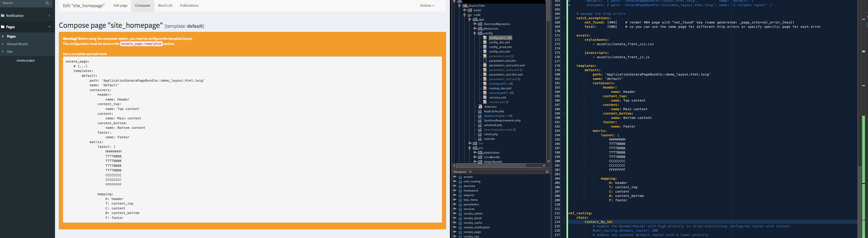Open check.php file icon
Viewport: 868px width, 238px height.
point(480,134)
